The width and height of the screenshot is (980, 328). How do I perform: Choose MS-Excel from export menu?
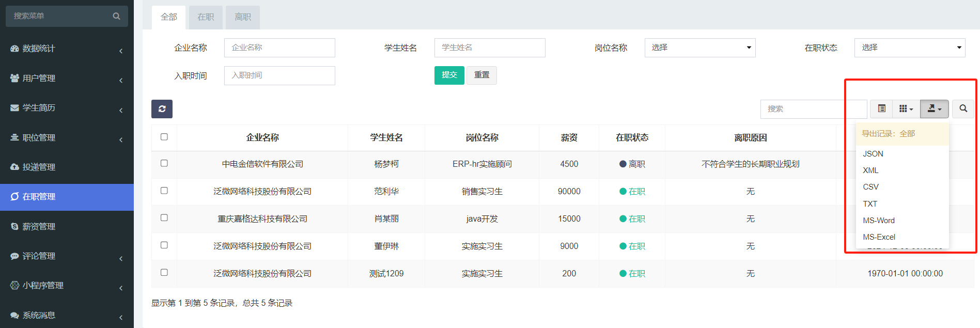tap(879, 237)
